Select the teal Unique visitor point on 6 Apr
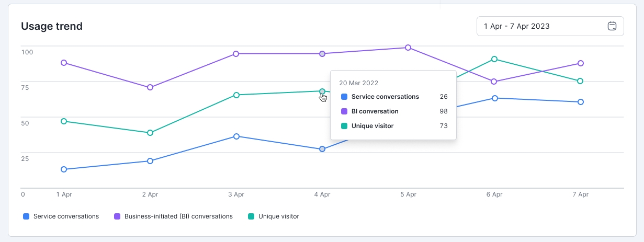The height and width of the screenshot is (242, 644). 494,59
